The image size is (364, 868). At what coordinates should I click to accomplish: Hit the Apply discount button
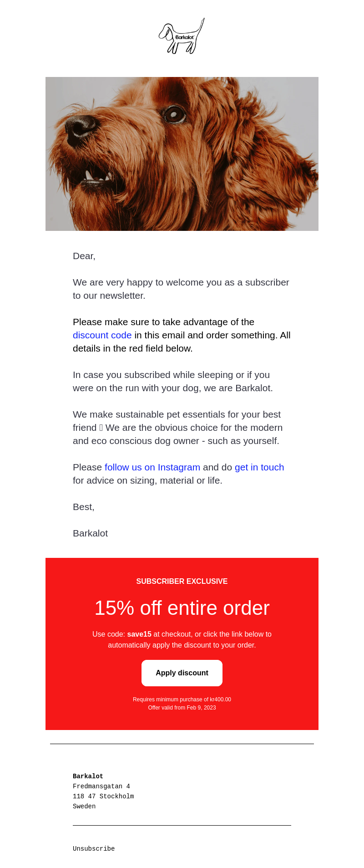click(182, 673)
